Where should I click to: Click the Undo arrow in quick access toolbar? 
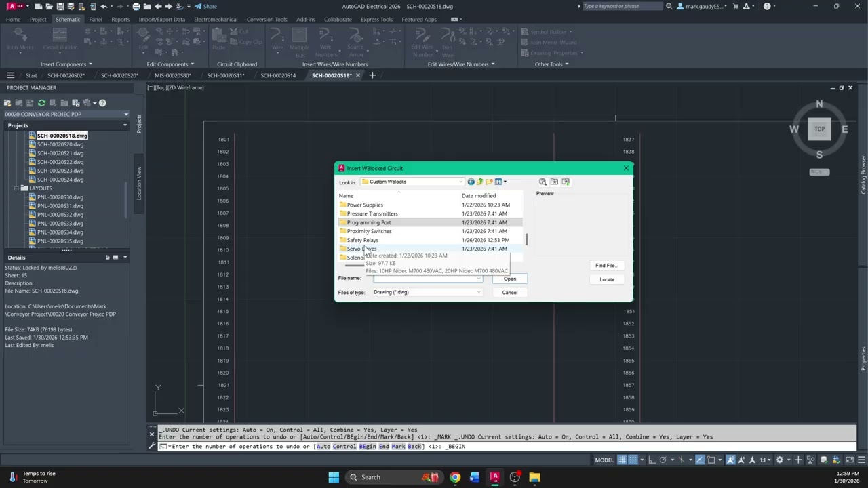(104, 6)
